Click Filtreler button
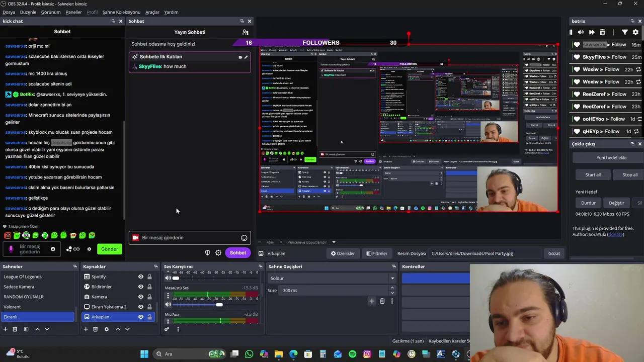This screenshot has height=362, width=644. [x=377, y=253]
